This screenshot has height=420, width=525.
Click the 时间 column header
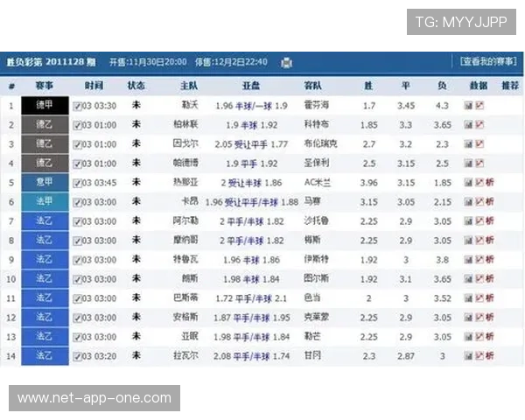pyautogui.click(x=94, y=86)
